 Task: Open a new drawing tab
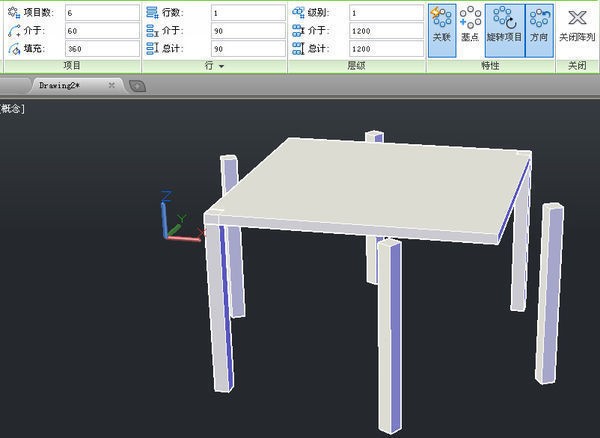tap(137, 86)
